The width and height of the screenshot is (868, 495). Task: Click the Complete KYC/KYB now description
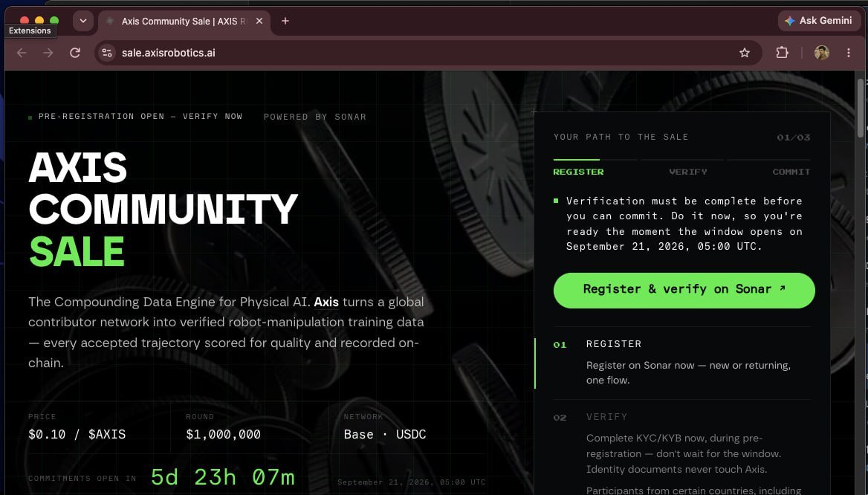click(683, 453)
